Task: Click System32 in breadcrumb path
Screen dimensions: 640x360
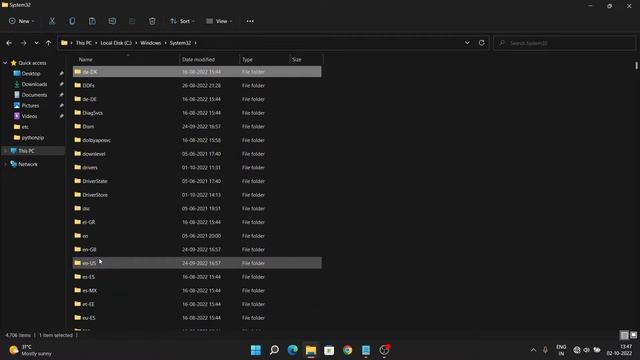Action: (180, 43)
